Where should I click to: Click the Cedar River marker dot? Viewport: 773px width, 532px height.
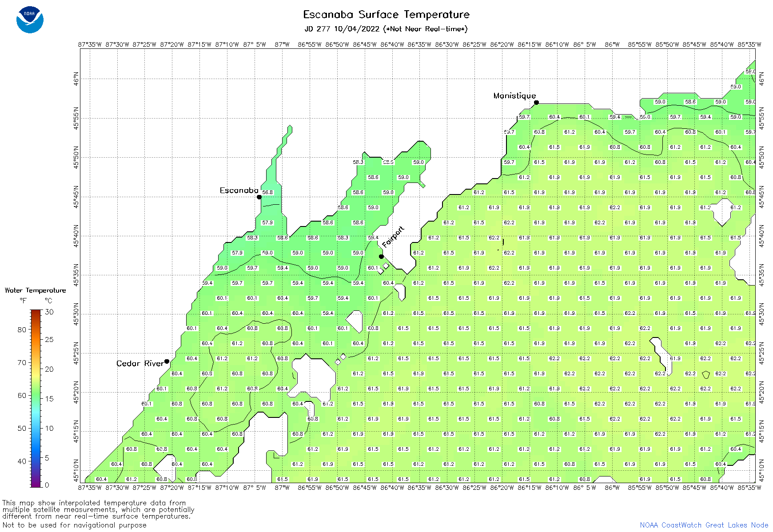point(167,361)
